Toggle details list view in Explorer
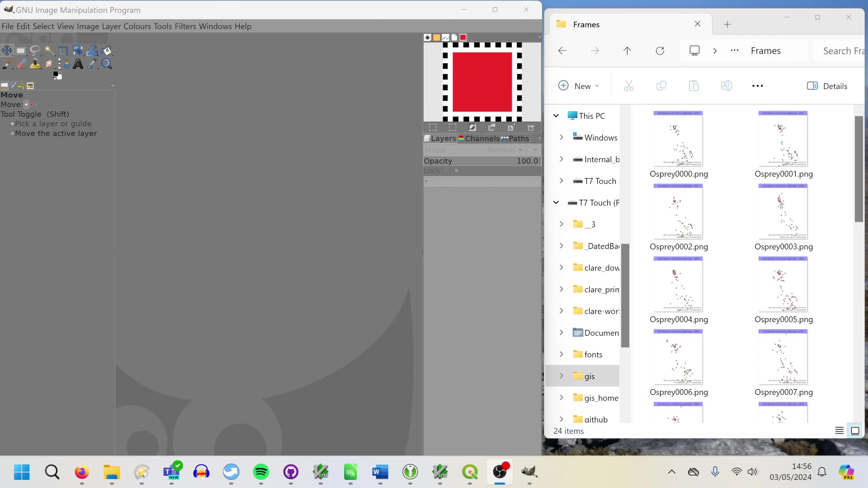This screenshot has height=488, width=868. coord(840,431)
